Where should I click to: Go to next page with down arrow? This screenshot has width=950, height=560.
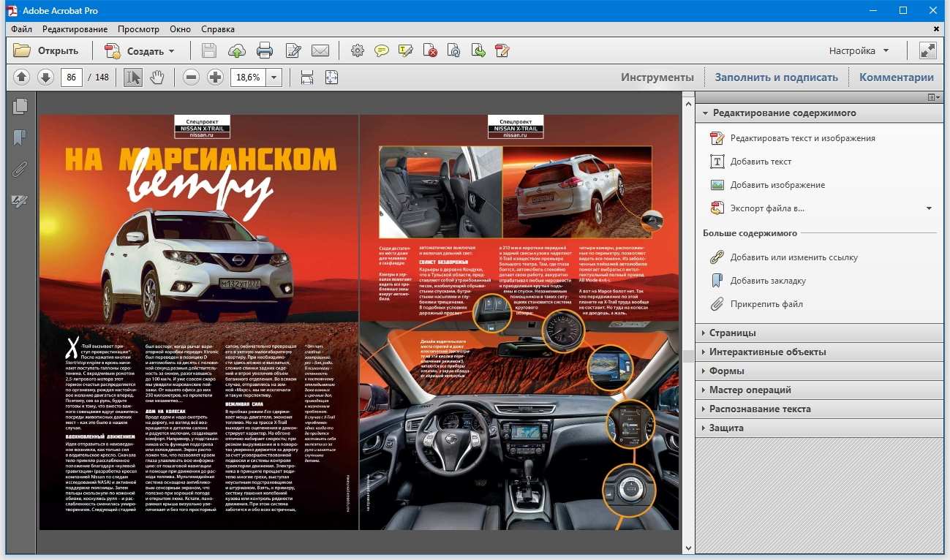45,77
